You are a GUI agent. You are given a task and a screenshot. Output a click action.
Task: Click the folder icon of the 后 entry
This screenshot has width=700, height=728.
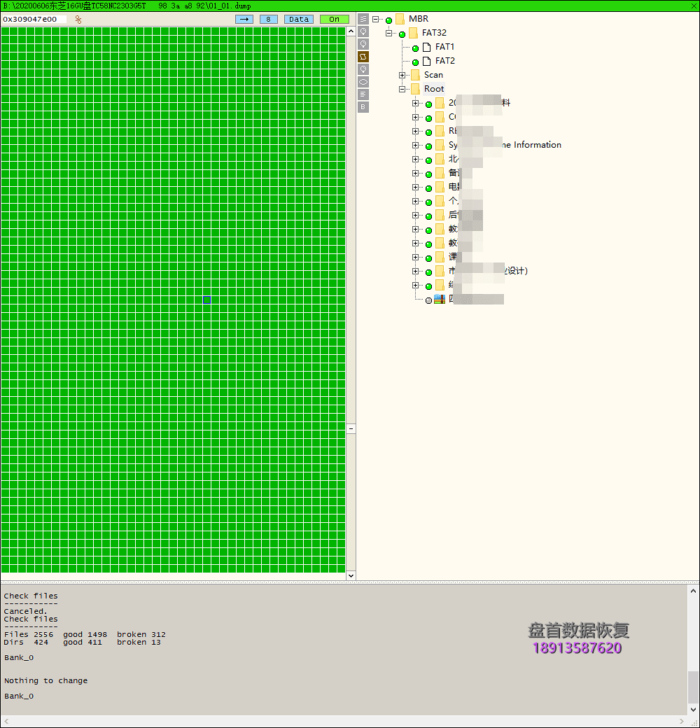point(440,215)
